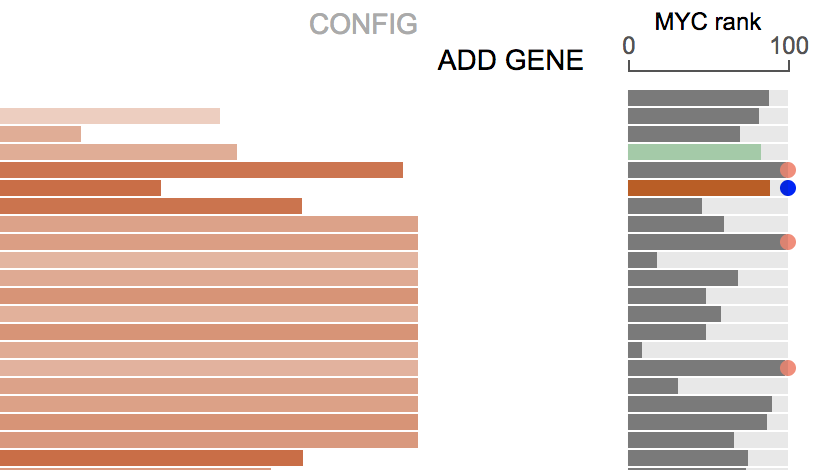Select the dark orange MYC rank bar
Screen dimensions: 834x470
699,188
